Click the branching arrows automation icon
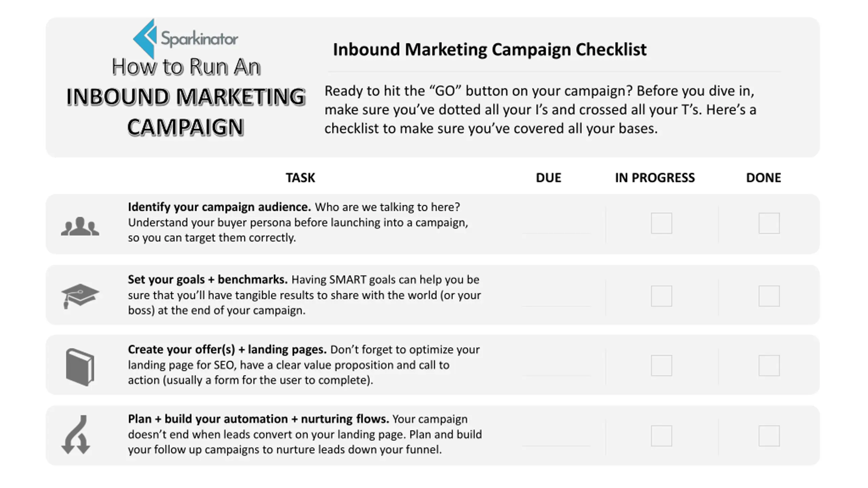The height and width of the screenshot is (488, 868). 76,434
